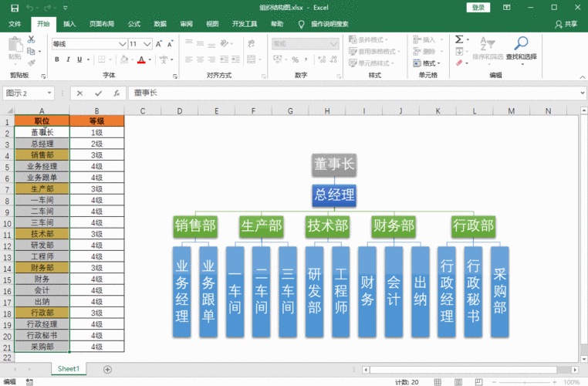The width and height of the screenshot is (588, 386).
Task: Click cell A3 containing 总经理
Action: 42,144
